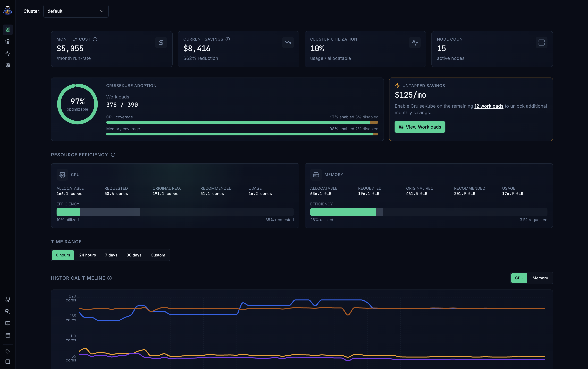Open the chat feedback icon in sidebar
588x369 pixels.
8,311
